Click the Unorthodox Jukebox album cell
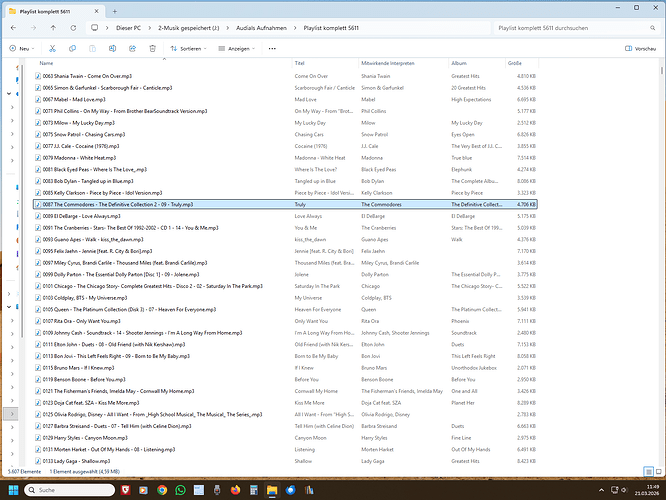This screenshot has height=500, width=666. (x=474, y=368)
